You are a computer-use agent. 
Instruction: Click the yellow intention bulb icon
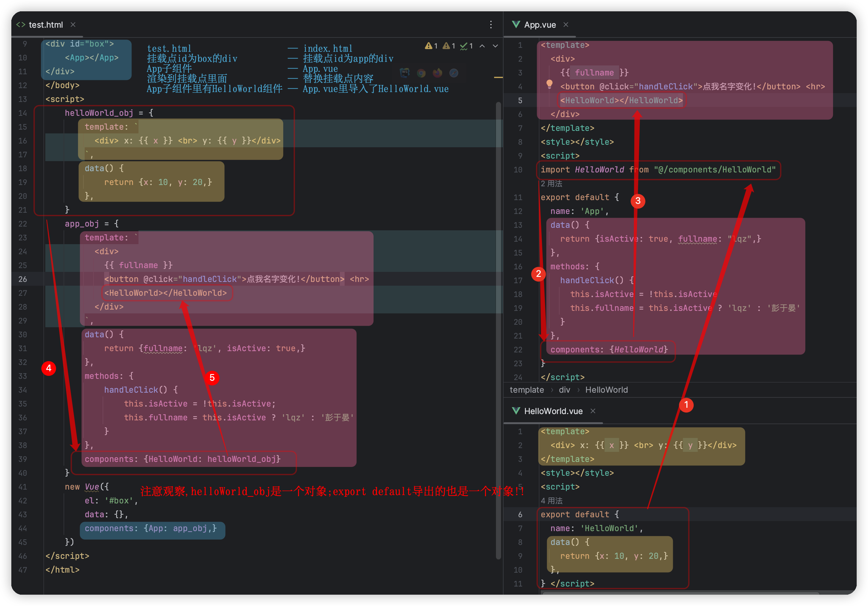549,84
